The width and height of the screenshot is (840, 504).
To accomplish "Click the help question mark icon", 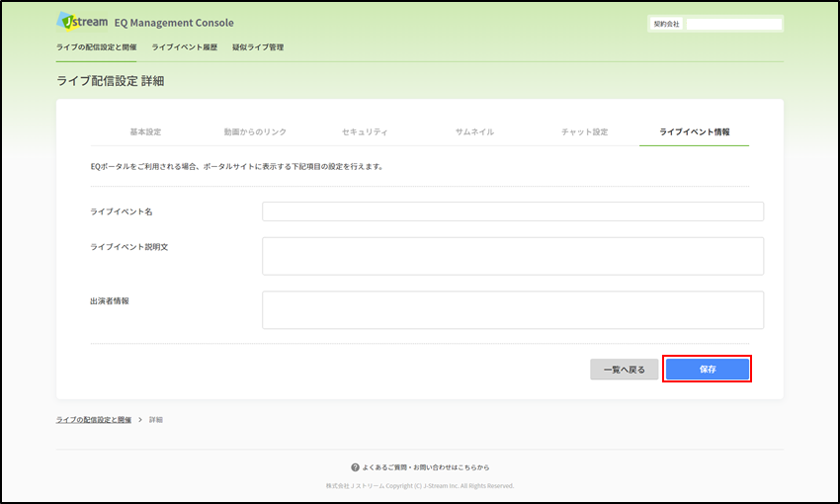I will [x=355, y=467].
